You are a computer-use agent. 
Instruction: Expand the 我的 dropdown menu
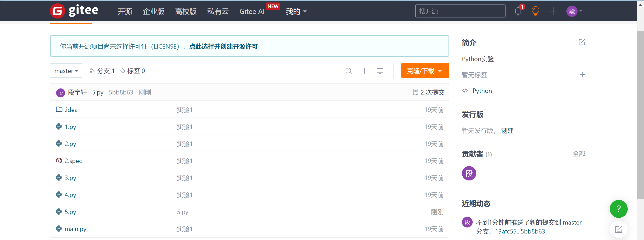(x=296, y=11)
